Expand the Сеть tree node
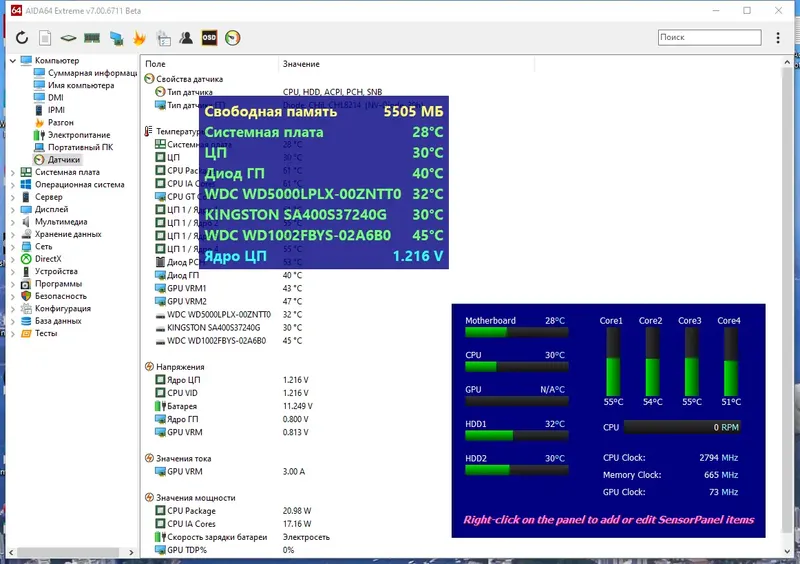Screen dimensions: 800x564 13,247
